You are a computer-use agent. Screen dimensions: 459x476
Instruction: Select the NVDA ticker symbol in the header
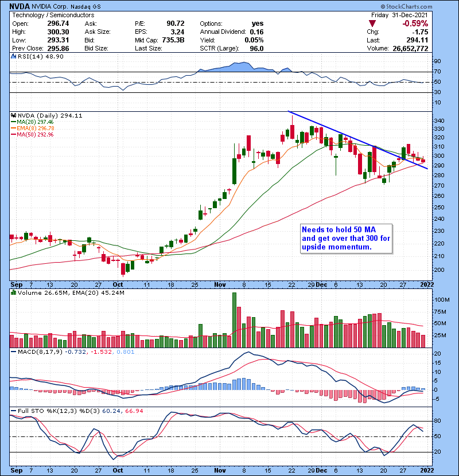click(x=20, y=6)
